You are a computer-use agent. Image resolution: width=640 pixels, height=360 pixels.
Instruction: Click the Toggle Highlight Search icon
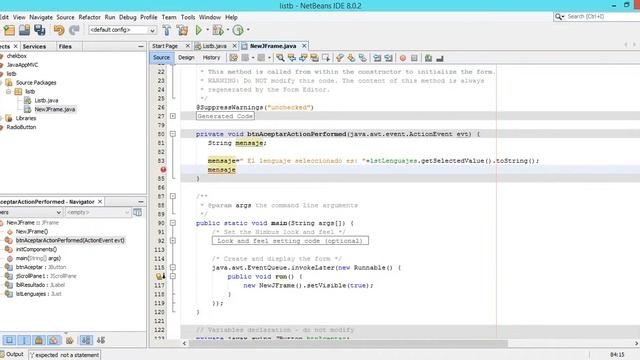pos(314,58)
